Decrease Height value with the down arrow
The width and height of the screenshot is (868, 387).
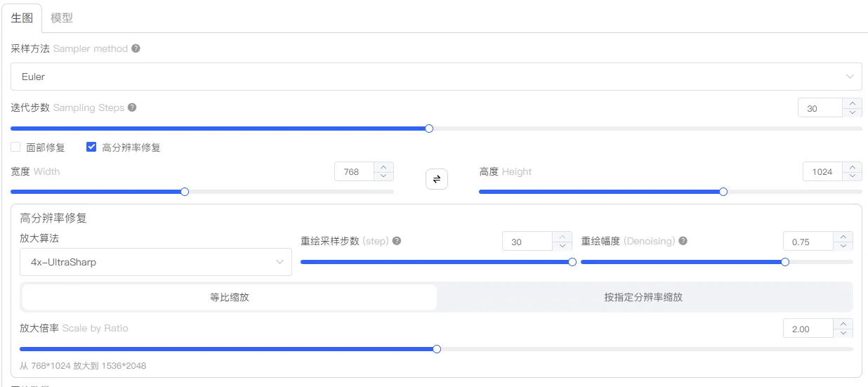pos(852,176)
